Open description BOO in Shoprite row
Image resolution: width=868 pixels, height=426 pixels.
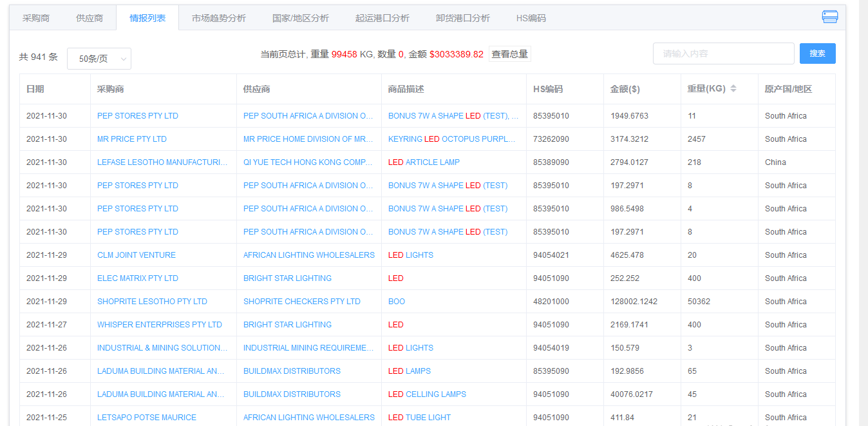[397, 302]
